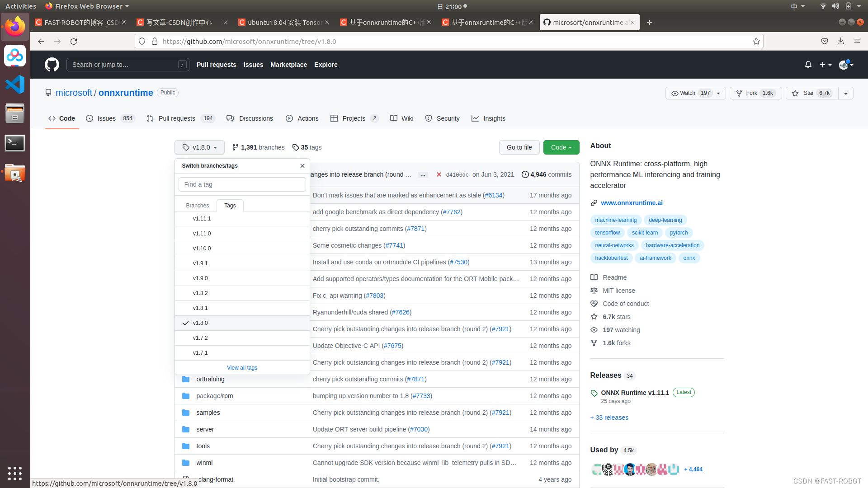Screen dimensions: 868x488
Task: Open your profile avatar menu
Action: pos(844,65)
